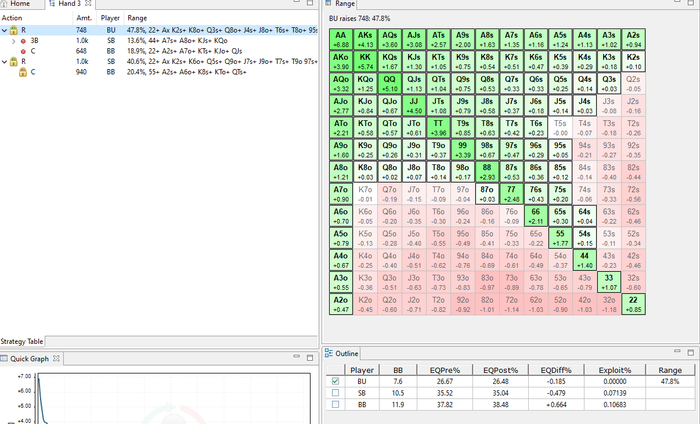Click the Quick Graph panel icon
Screen dimensions: 700x424
(x=4, y=358)
